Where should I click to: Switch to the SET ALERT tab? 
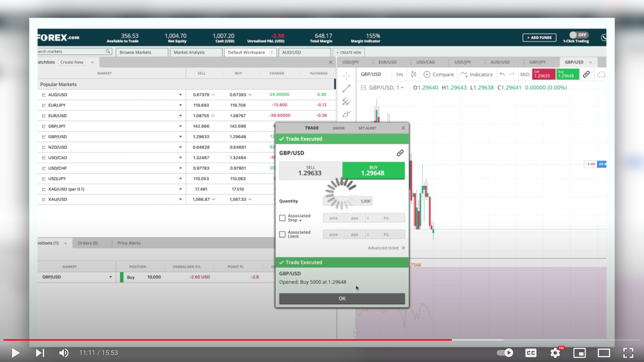click(x=367, y=128)
